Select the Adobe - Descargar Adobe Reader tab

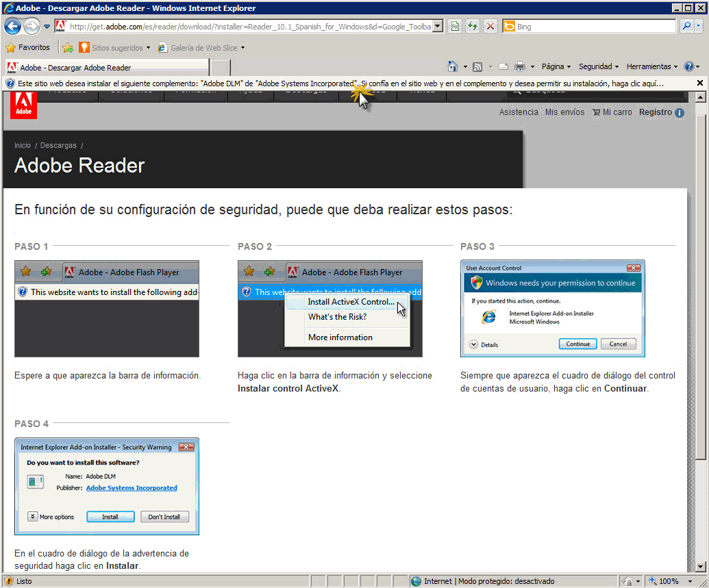click(107, 67)
